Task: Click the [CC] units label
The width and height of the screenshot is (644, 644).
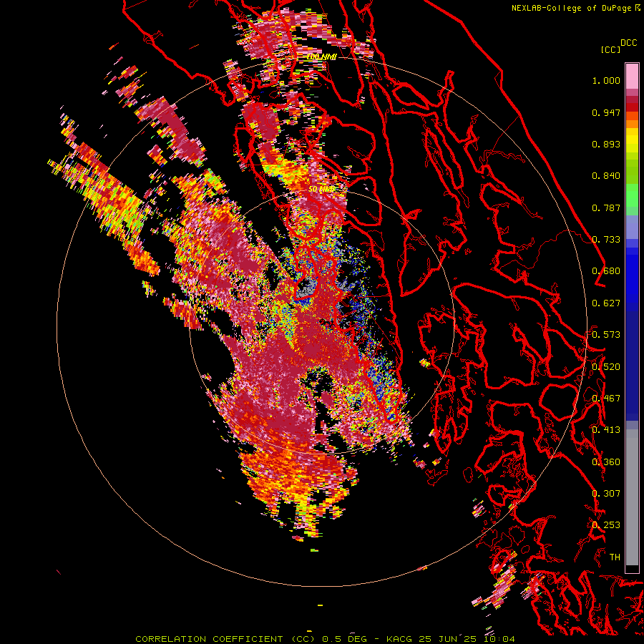Action: click(x=610, y=49)
